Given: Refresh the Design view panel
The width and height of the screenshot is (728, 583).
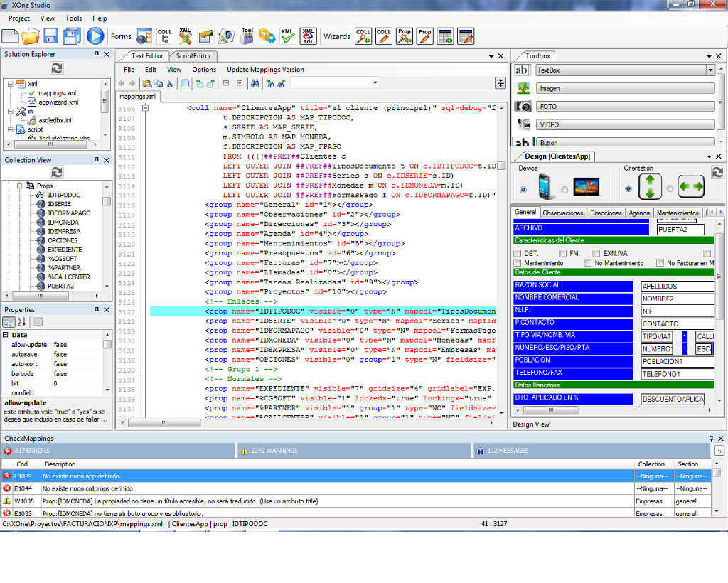Looking at the screenshot, I should point(717,172).
